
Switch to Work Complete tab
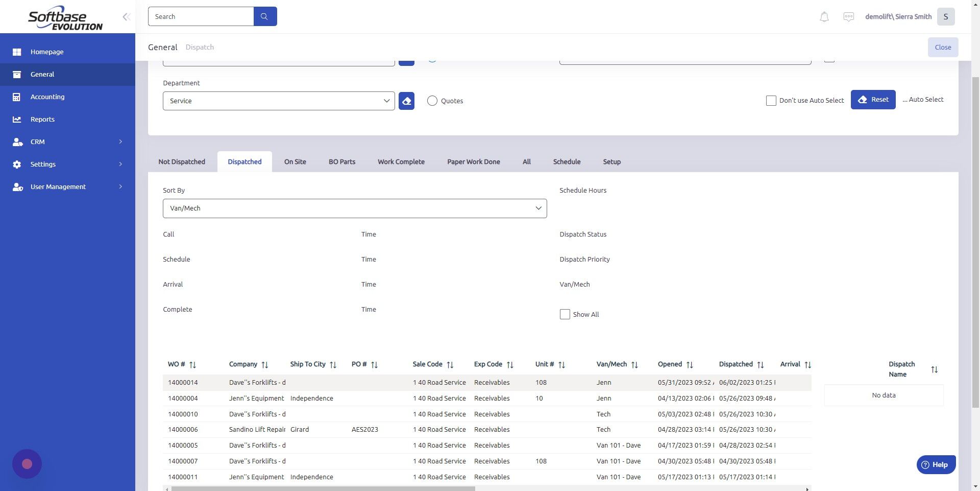(401, 161)
